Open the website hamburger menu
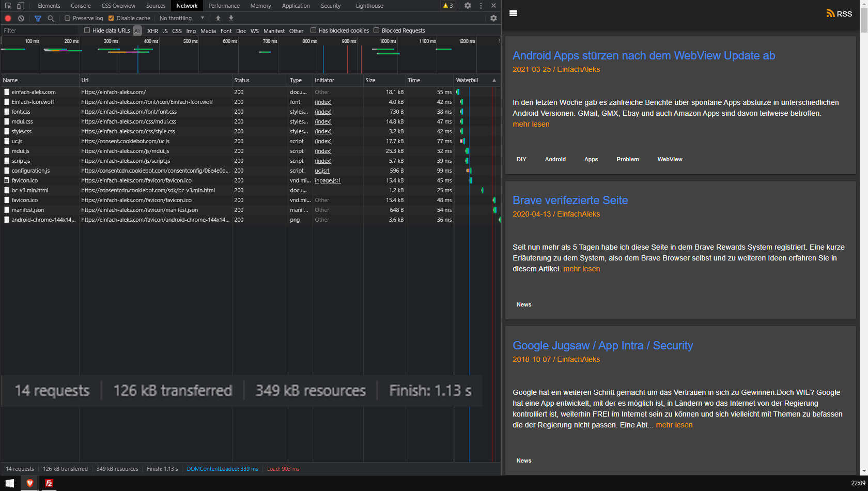Viewport: 868px width, 491px height. (513, 13)
